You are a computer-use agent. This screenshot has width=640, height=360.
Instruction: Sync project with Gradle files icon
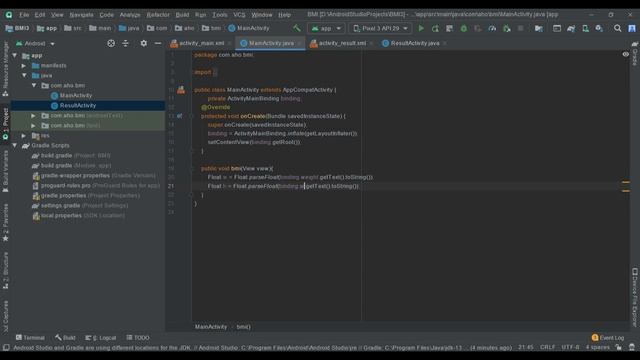(571, 28)
